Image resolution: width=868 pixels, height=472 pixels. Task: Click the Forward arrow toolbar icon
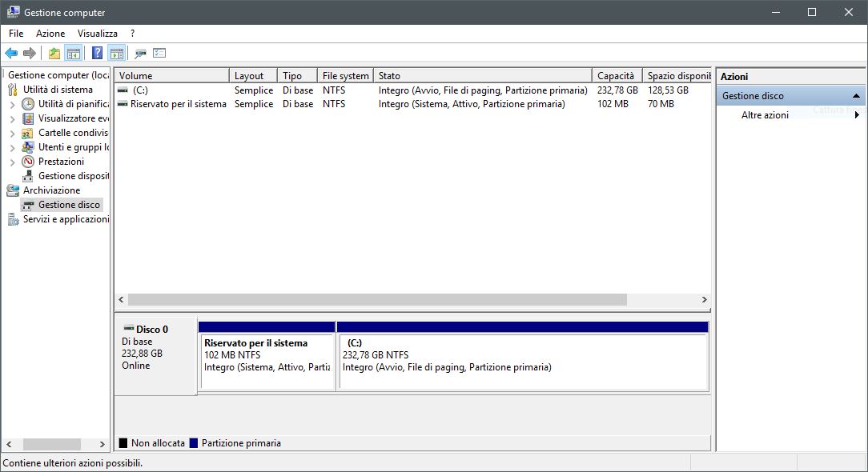coord(30,53)
